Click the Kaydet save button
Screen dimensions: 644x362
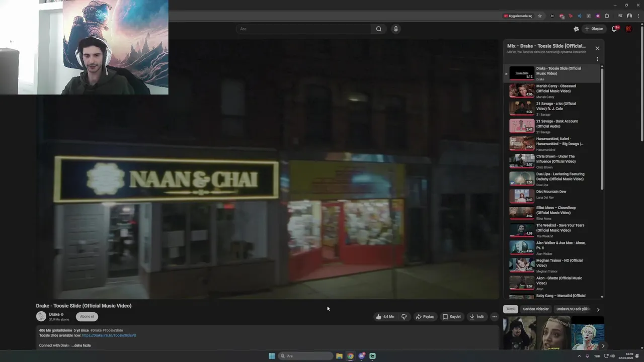451,317
